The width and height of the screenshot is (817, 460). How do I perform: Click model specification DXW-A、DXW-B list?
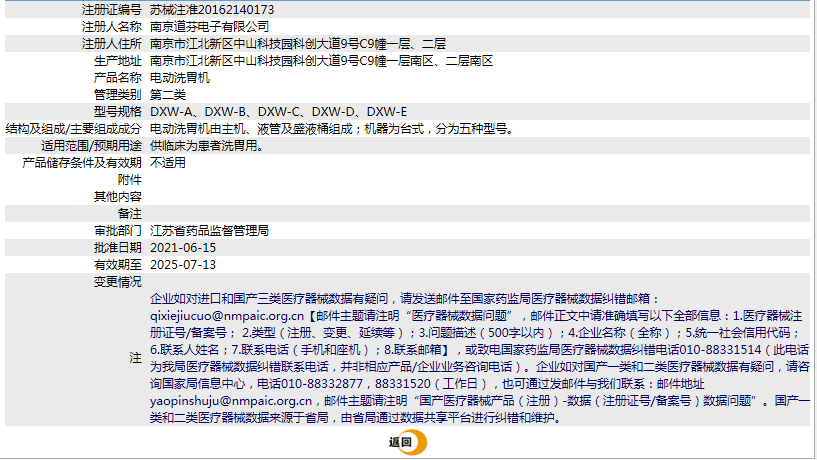coord(279,112)
